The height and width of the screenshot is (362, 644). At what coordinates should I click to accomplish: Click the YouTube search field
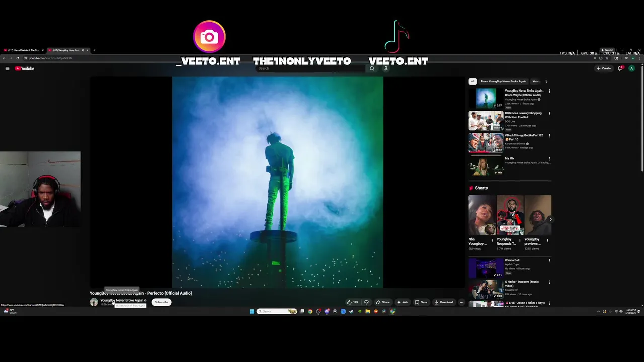point(310,68)
